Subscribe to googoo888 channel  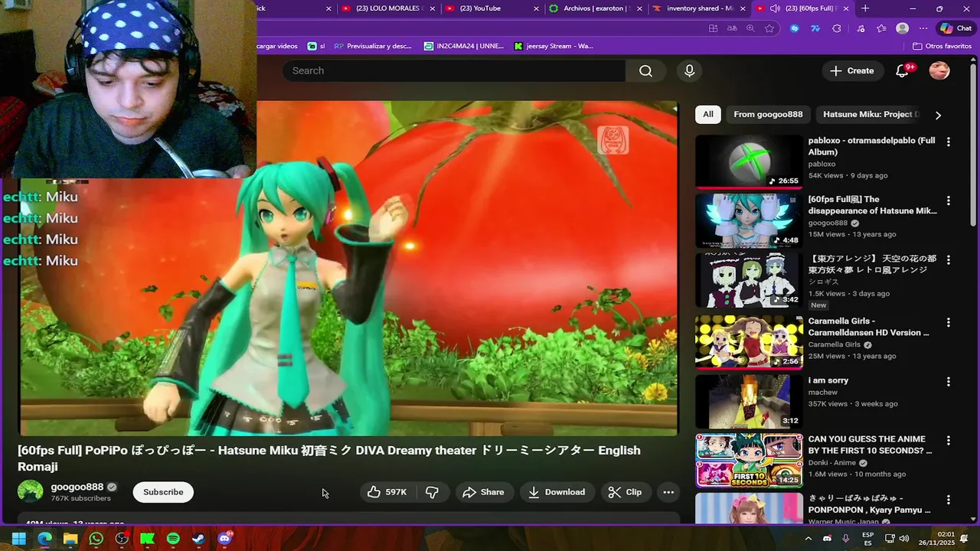click(163, 492)
